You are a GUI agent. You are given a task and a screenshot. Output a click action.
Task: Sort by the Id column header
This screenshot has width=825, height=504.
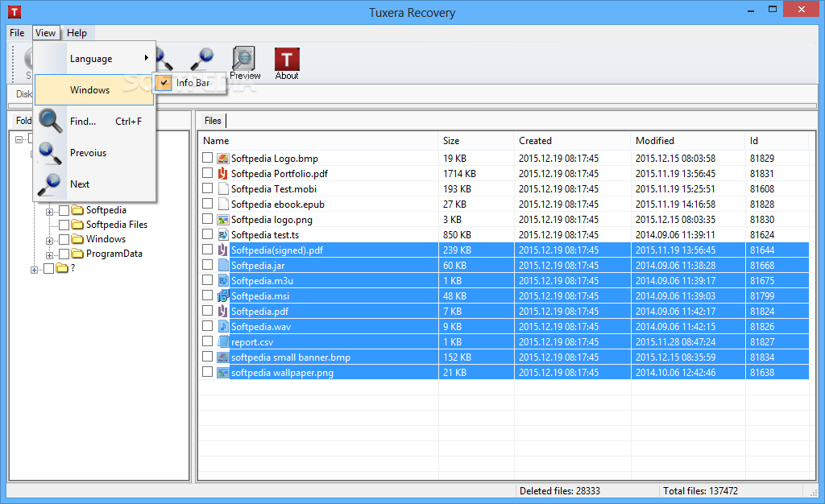[x=777, y=141]
